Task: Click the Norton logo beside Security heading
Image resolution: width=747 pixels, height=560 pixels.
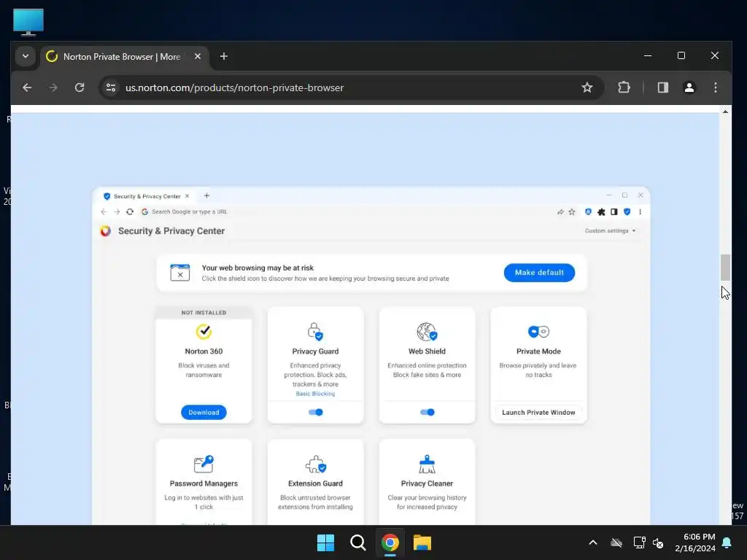Action: tap(106, 231)
